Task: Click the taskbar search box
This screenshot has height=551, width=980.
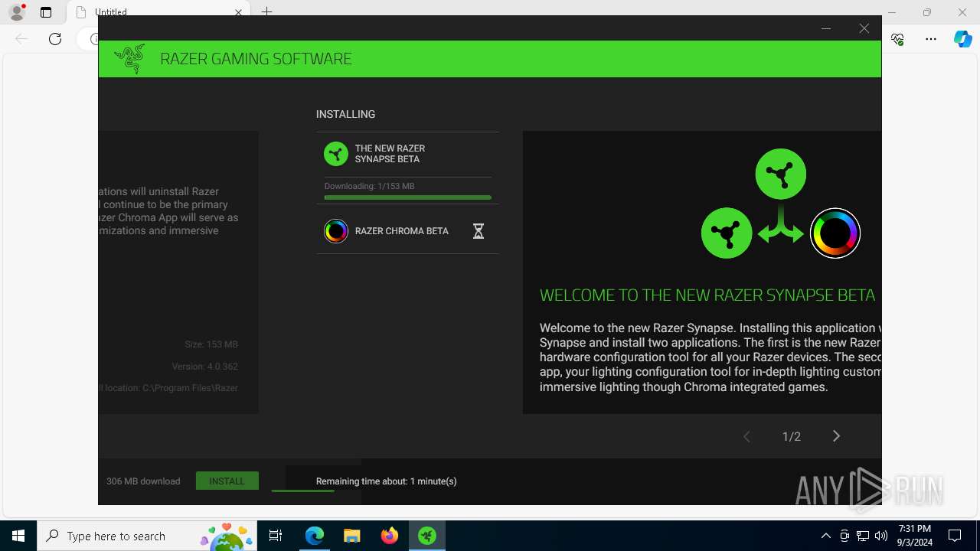Action: coord(146,536)
